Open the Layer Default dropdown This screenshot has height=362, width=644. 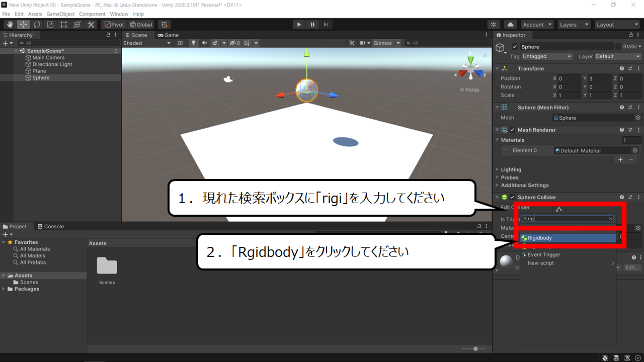[618, 56]
